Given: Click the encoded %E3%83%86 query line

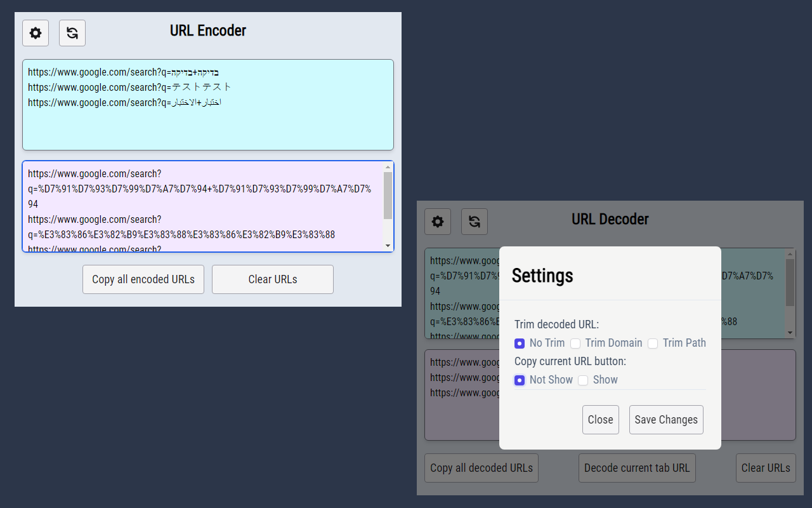Looking at the screenshot, I should coord(181,235).
